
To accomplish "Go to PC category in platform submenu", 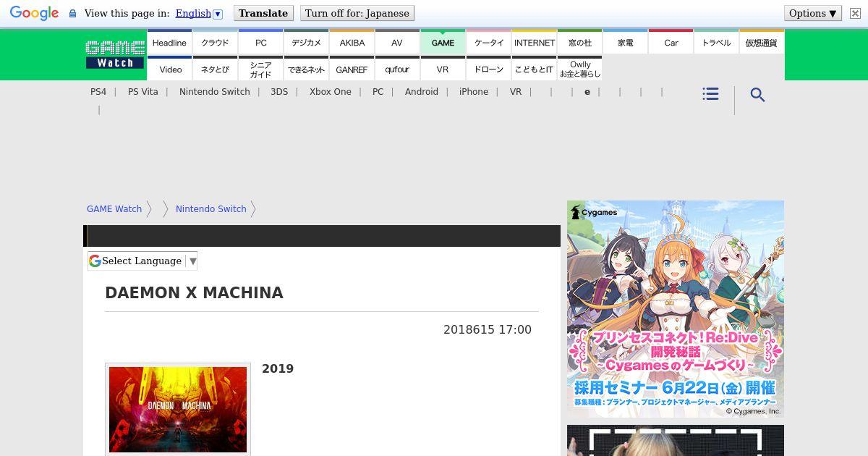I will pos(378,92).
